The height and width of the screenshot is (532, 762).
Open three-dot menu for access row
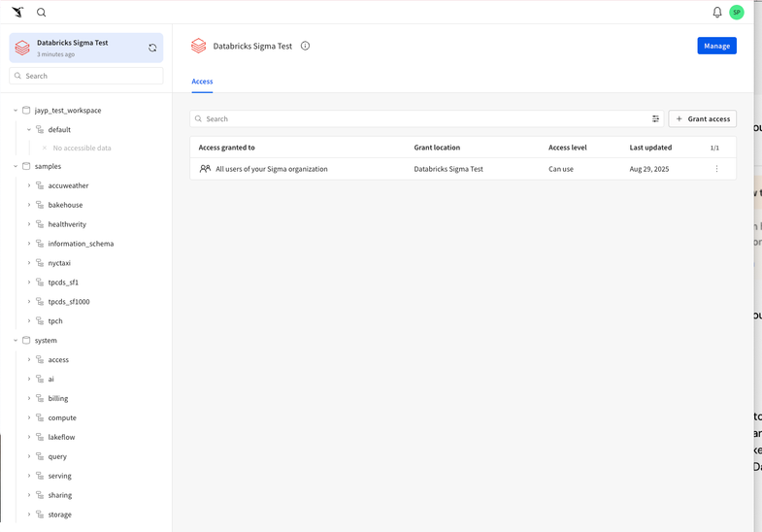tap(717, 169)
